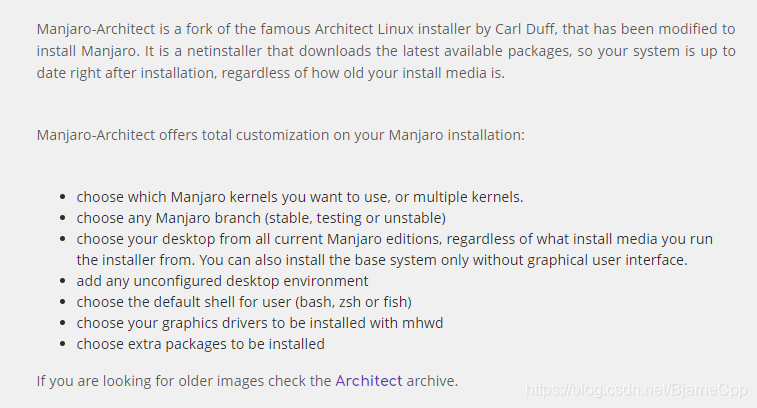Viewport: 757px width, 408px height.
Task: Click the bullet dot before "choose which Manjaro kernels"
Action: 63,196
